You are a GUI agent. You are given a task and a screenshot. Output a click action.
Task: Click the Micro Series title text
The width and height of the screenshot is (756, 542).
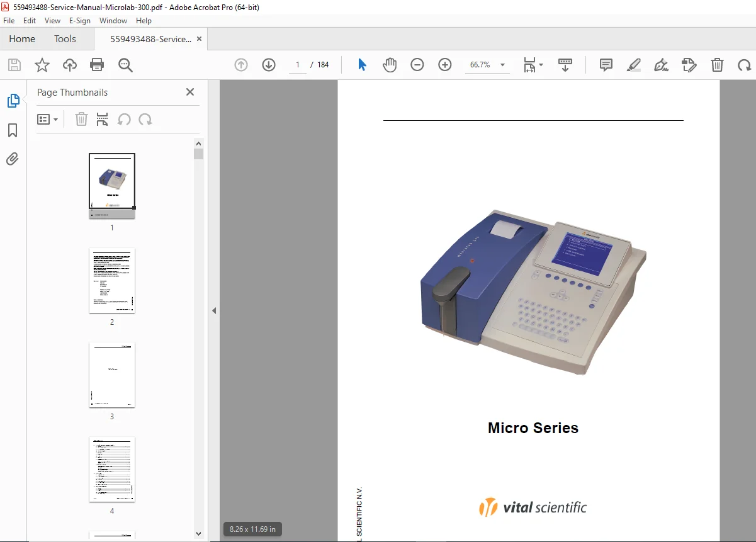533,428
